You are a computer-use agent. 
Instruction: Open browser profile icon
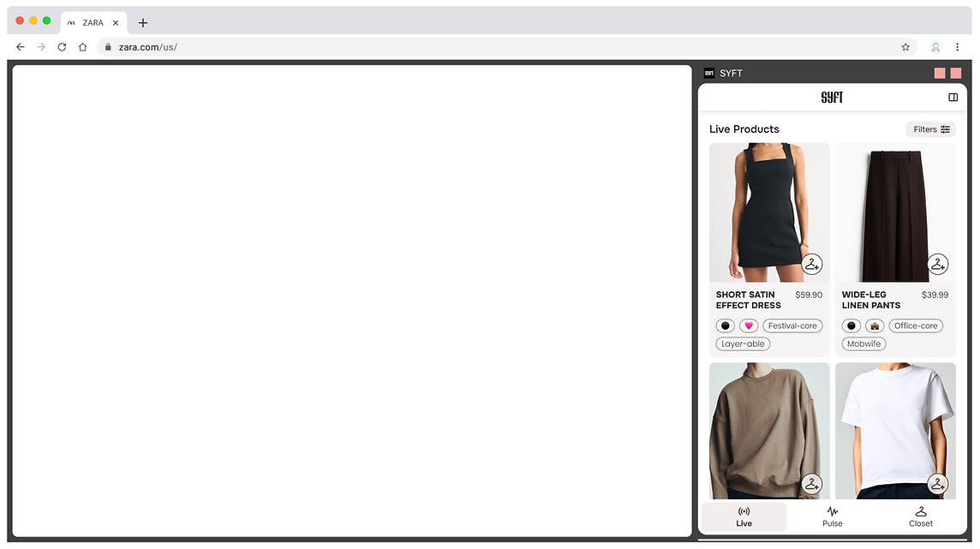pyautogui.click(x=935, y=47)
